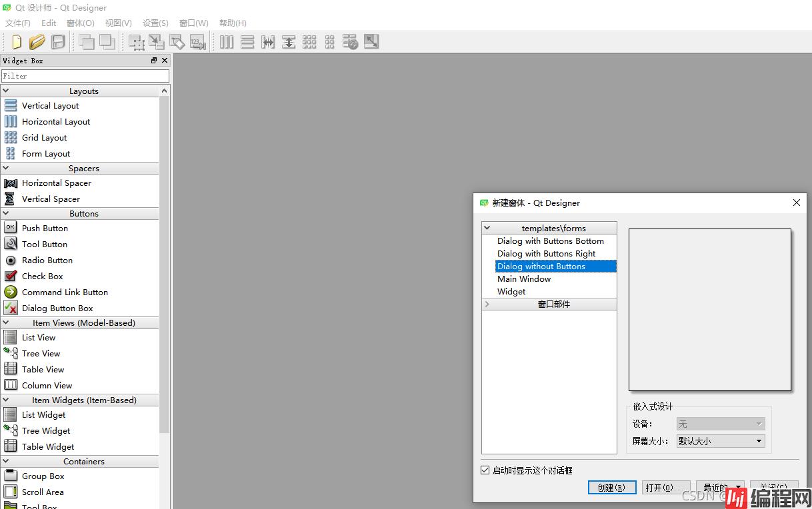Open the 视图(V) menu
Viewport: 812px width, 509px height.
(x=119, y=23)
